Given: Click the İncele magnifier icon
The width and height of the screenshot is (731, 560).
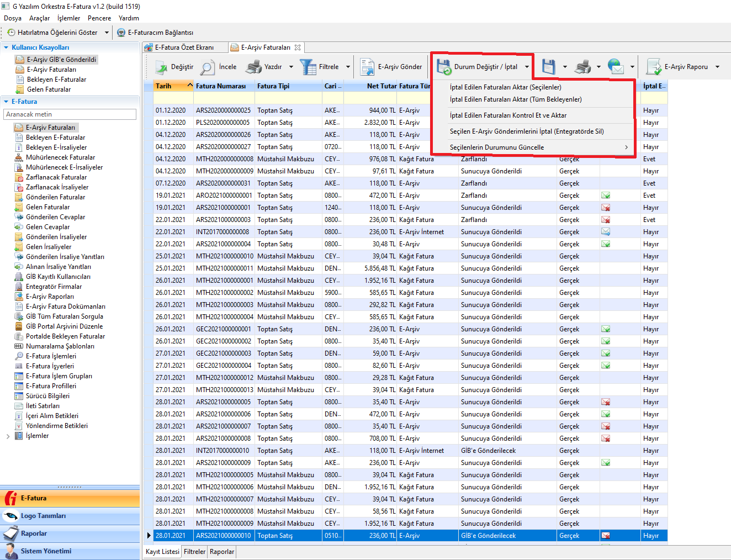Looking at the screenshot, I should coord(208,67).
